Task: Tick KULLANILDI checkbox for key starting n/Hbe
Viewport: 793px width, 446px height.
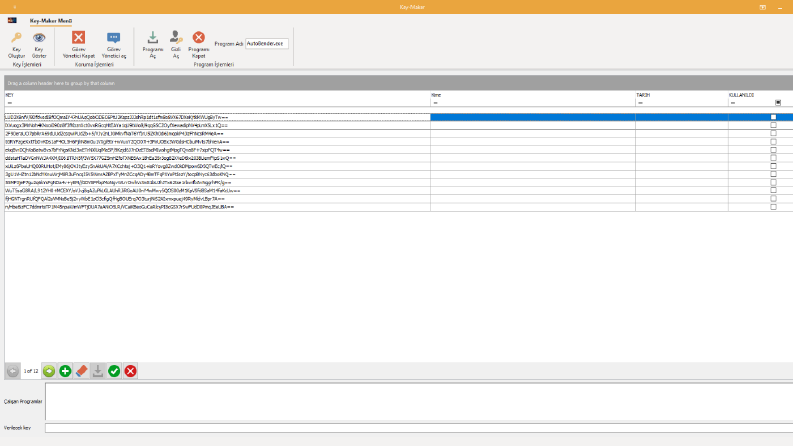Action: coord(773,207)
